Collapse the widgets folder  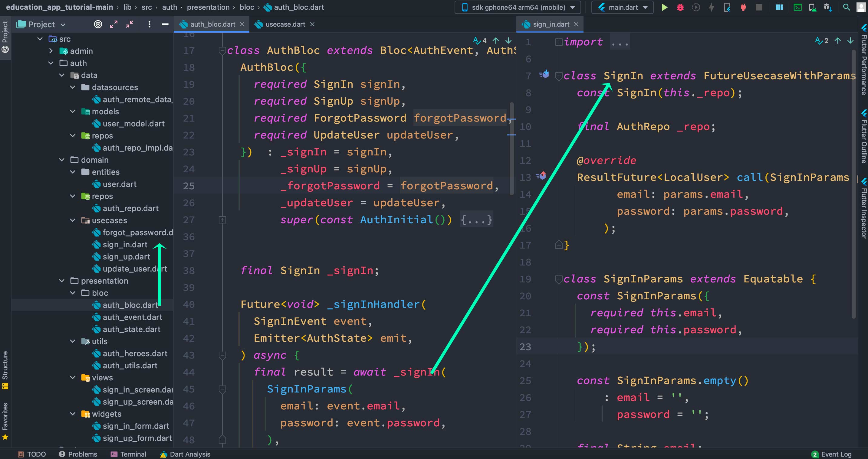click(x=73, y=414)
